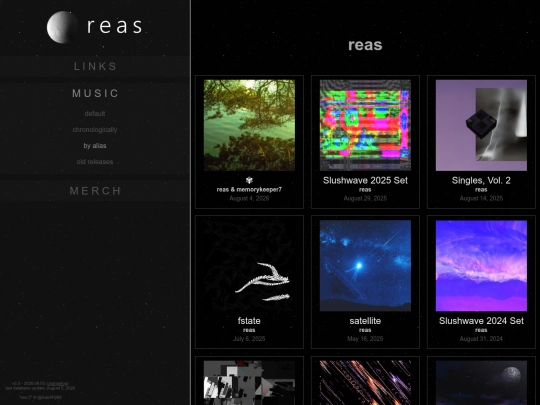Click 'reas' artist name under Slushwave 2025 Set
Screen dimensions: 540x405
pos(365,190)
